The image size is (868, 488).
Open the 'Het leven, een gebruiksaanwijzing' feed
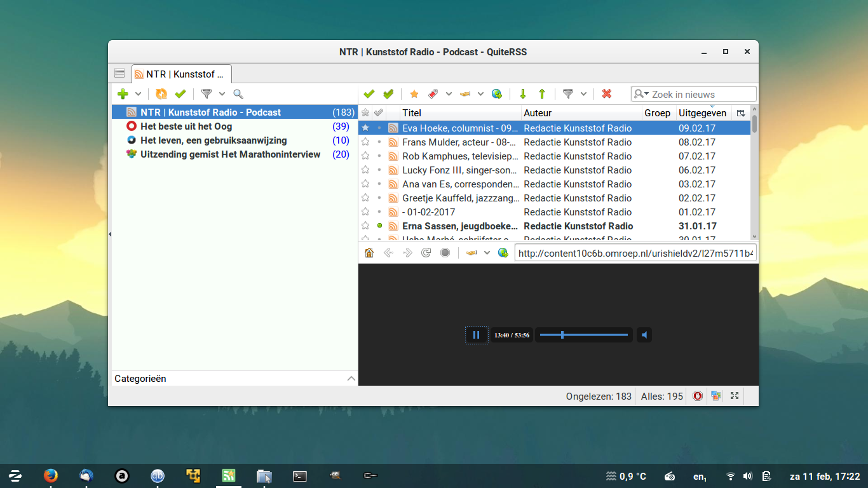[235, 140]
